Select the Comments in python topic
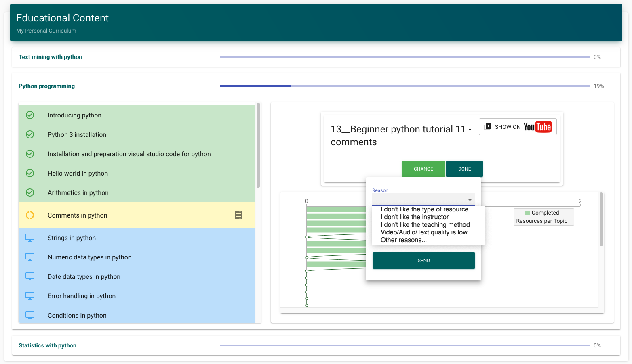 point(137,215)
